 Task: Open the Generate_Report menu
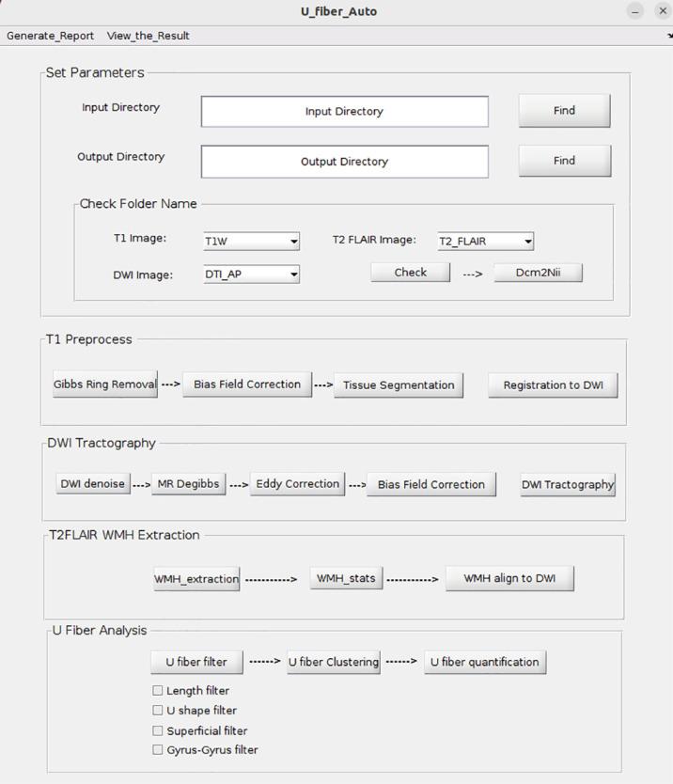point(51,36)
